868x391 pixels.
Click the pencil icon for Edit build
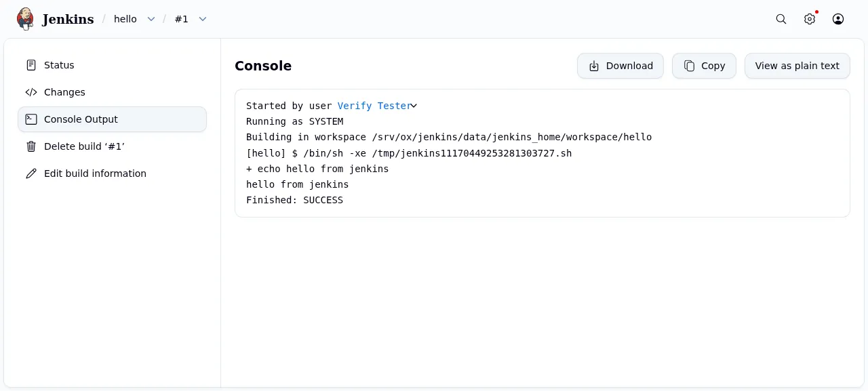(x=31, y=173)
